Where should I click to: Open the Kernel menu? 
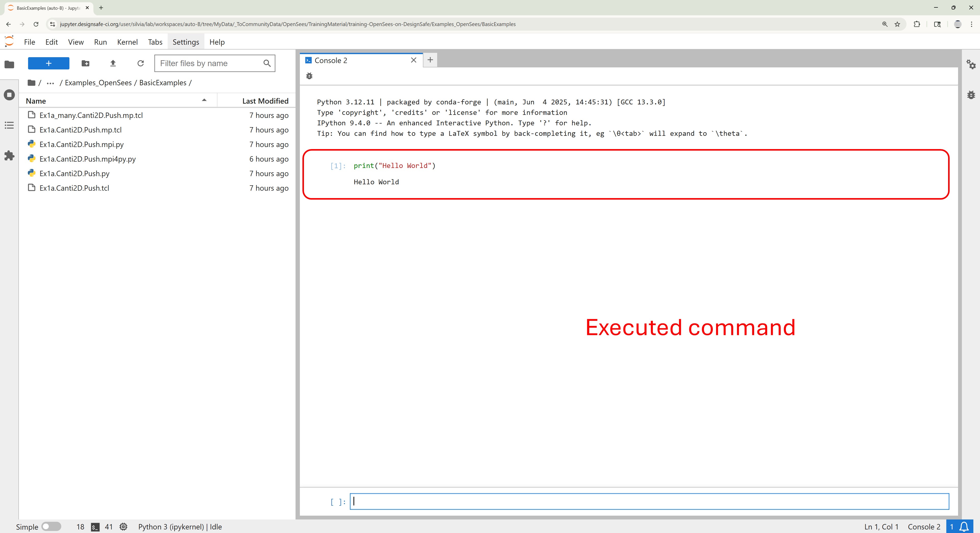click(x=127, y=42)
